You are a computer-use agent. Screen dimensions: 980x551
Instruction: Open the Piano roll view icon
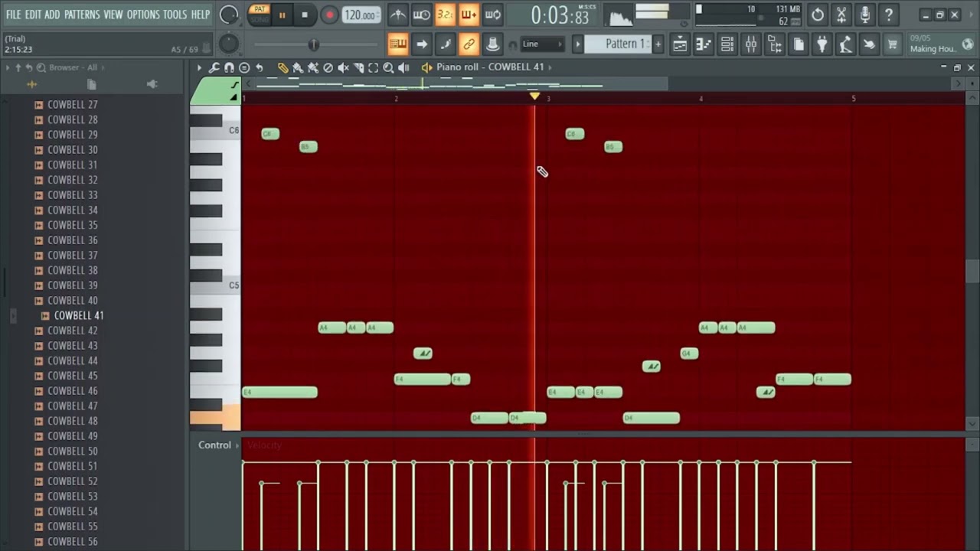(704, 44)
